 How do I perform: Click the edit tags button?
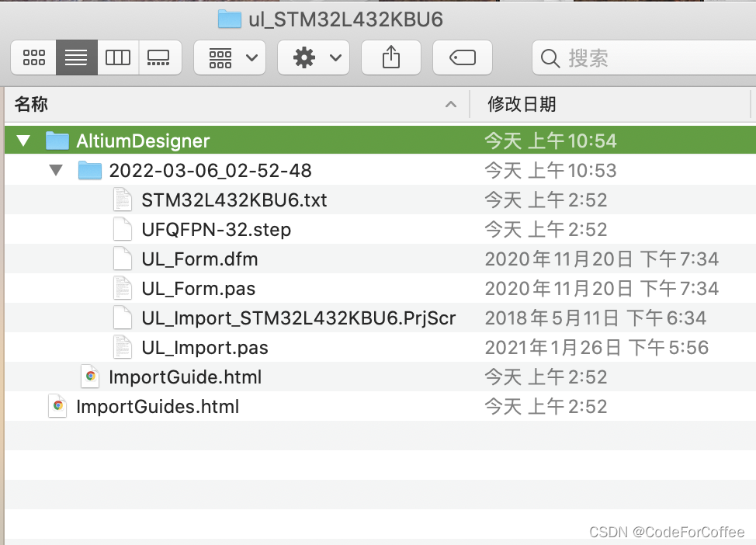click(x=463, y=58)
